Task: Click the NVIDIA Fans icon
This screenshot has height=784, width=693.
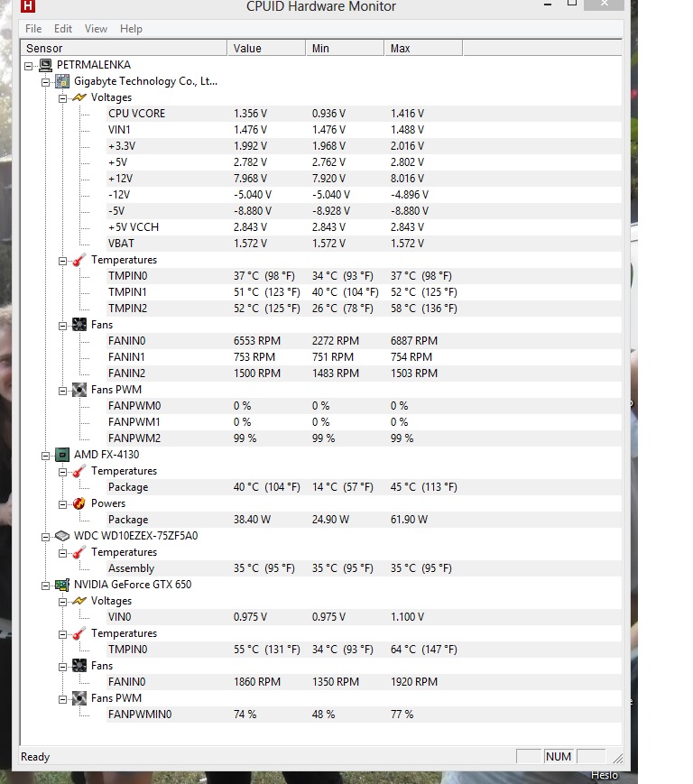Action: (x=79, y=666)
